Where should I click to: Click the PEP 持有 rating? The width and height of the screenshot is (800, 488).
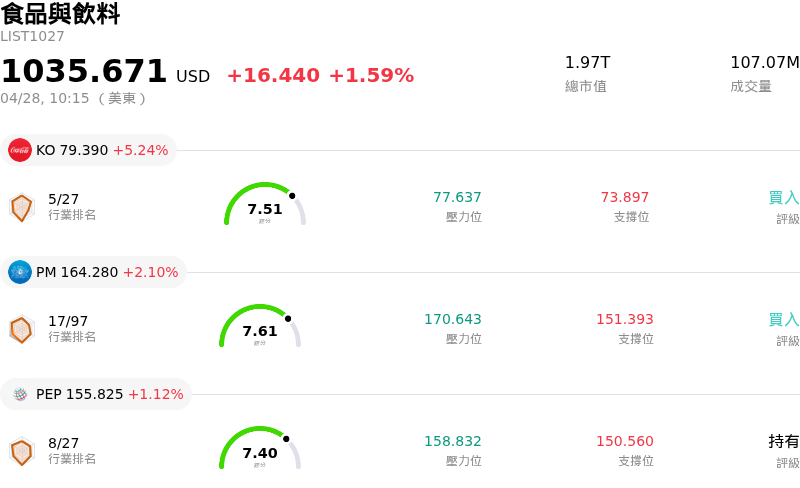pos(783,441)
